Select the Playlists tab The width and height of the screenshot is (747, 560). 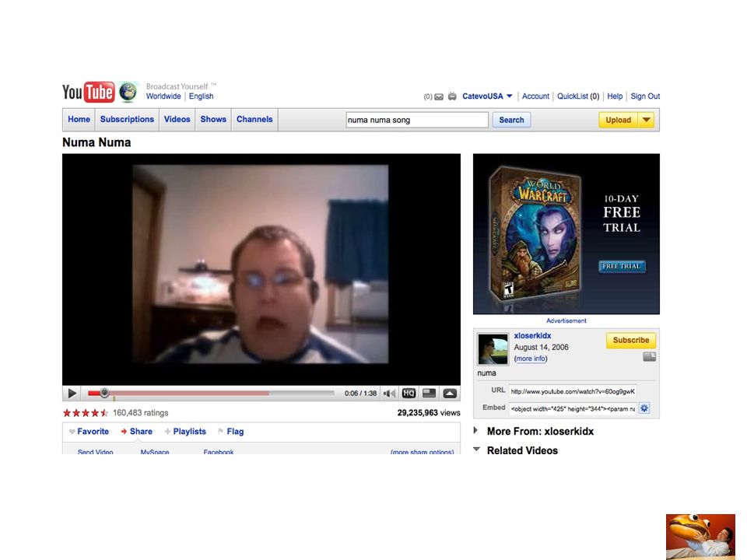tap(185, 432)
